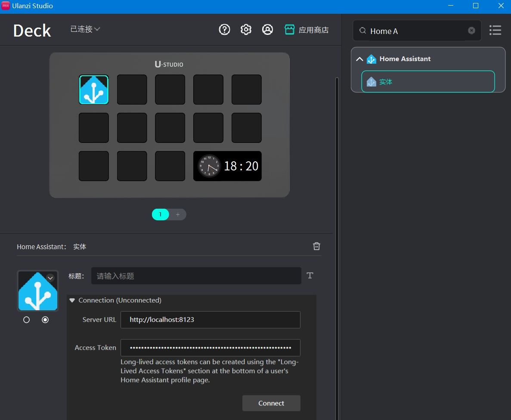Image resolution: width=511 pixels, height=420 pixels.
Task: Click the Home Assistant icon preview
Action: tap(38, 290)
